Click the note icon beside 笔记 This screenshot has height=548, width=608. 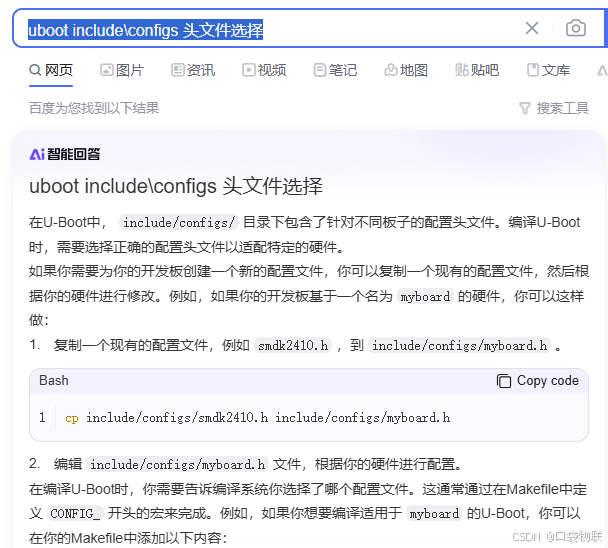(x=320, y=70)
